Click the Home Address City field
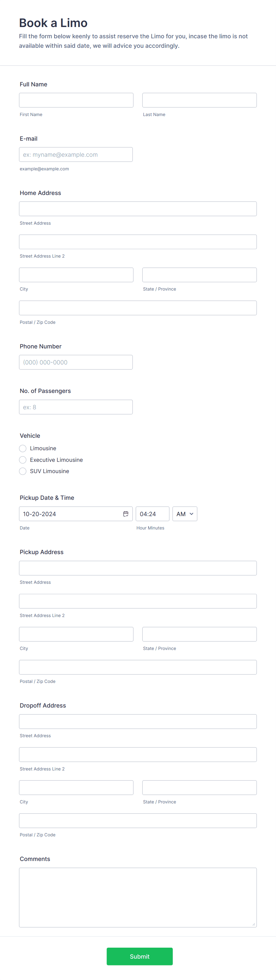Viewport: 276px width, 980px height. pos(76,275)
